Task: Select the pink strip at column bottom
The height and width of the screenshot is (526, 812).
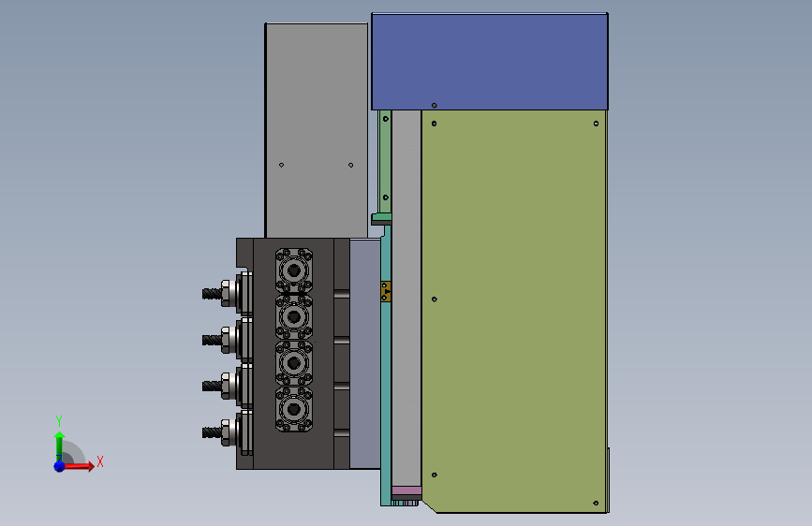Action: point(406,490)
